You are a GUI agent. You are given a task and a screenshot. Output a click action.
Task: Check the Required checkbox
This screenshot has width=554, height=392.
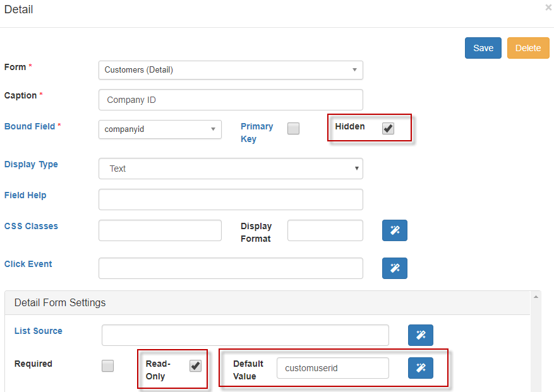click(108, 366)
